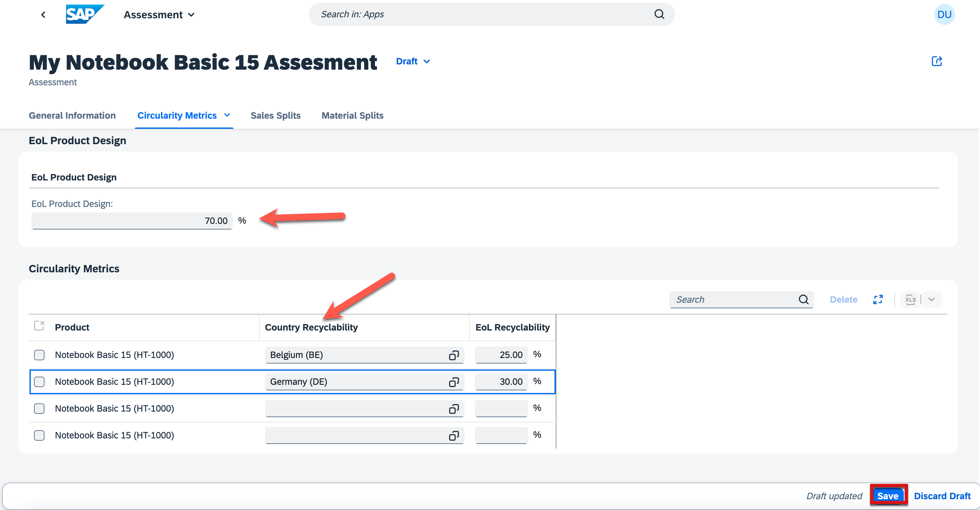This screenshot has width=980, height=510.
Task: Edit the 30.00 EoL Recyclability value
Action: pos(501,382)
